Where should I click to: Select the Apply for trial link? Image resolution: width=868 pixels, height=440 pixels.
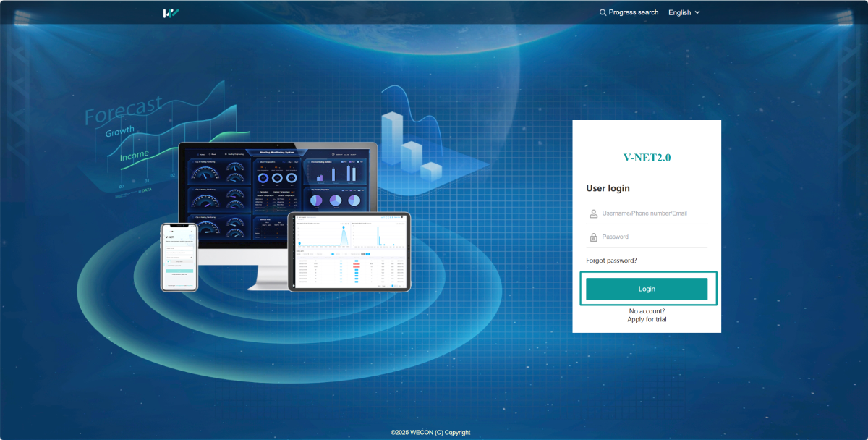point(647,320)
